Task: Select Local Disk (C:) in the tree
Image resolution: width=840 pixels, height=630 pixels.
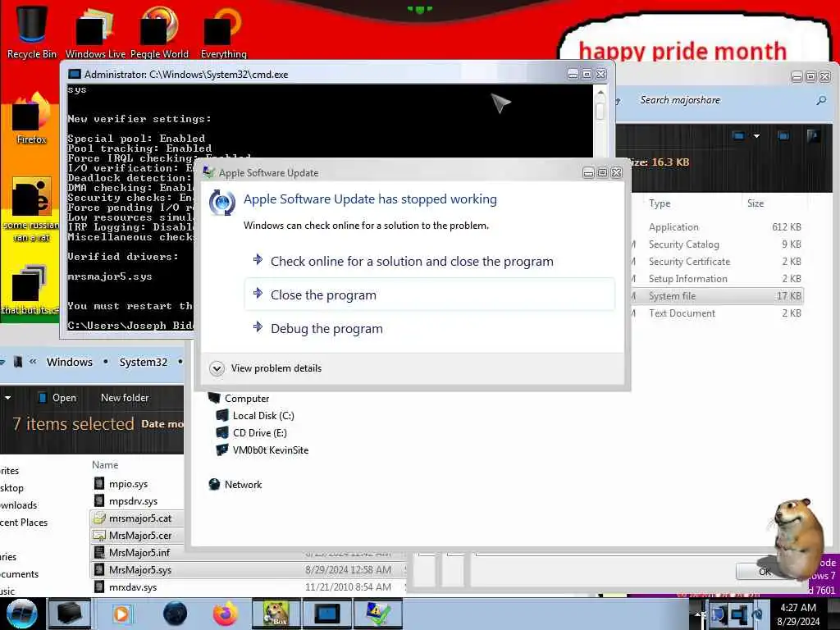Action: click(x=255, y=416)
